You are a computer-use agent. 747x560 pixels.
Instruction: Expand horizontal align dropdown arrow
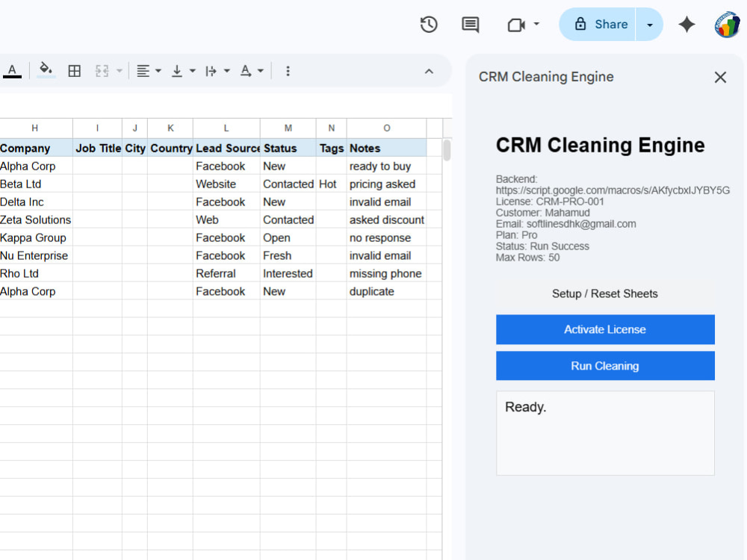point(158,71)
